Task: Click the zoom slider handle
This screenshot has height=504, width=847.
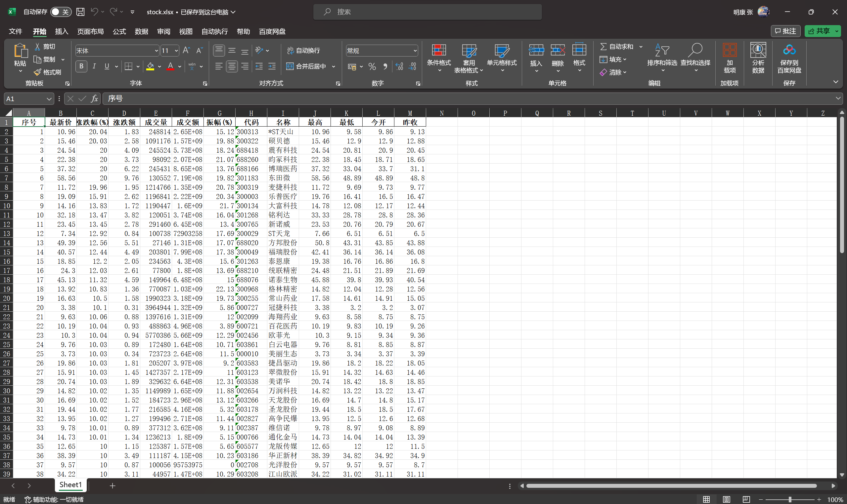Action: (x=790, y=500)
